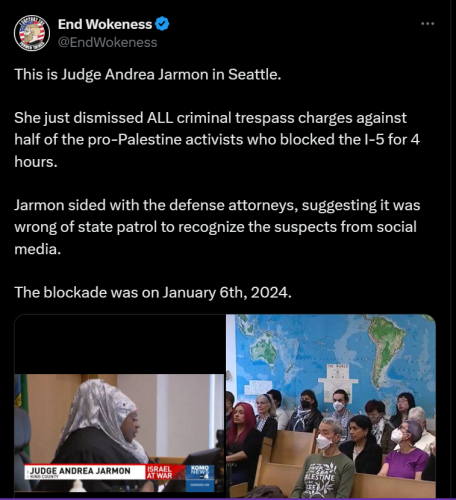
Task: Click the green flag behind the judge
Action: click(21, 395)
